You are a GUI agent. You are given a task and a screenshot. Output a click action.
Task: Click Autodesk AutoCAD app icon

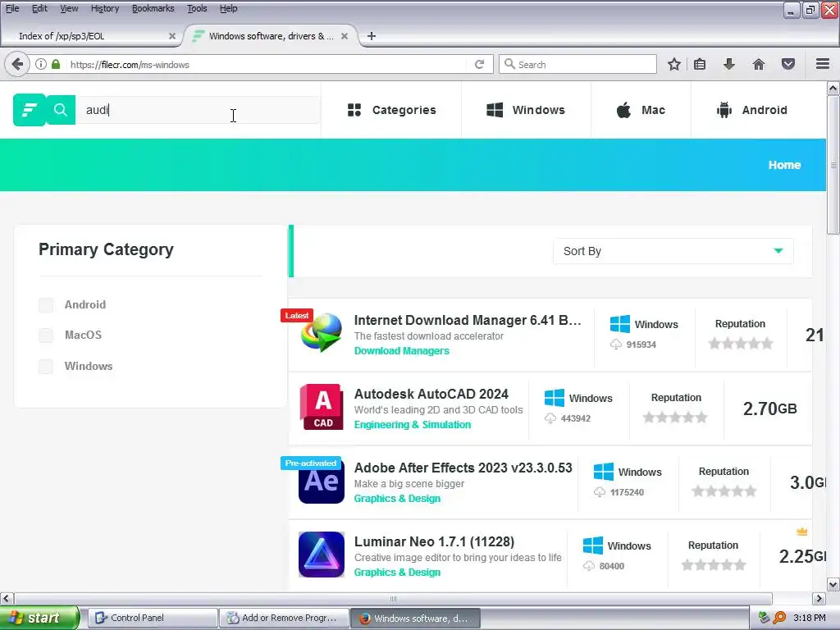(x=322, y=407)
